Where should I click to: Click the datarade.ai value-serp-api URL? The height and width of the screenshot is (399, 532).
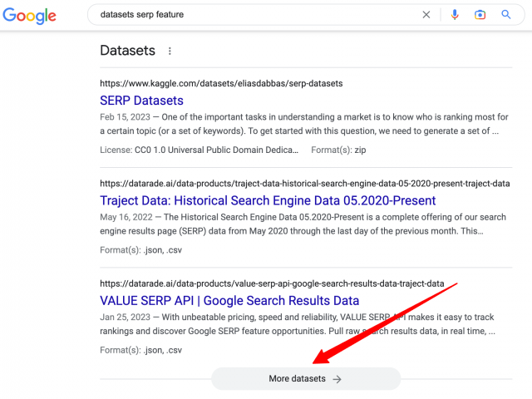click(x=272, y=283)
